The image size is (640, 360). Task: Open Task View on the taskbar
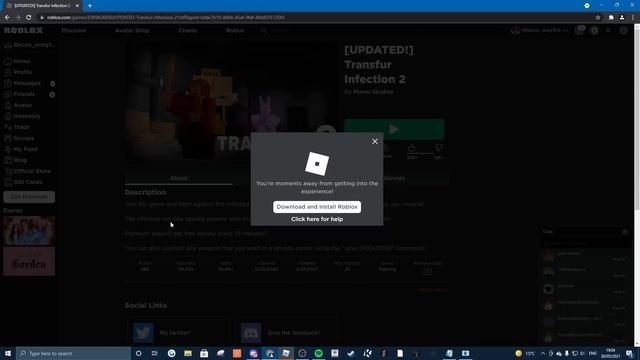tap(155, 353)
